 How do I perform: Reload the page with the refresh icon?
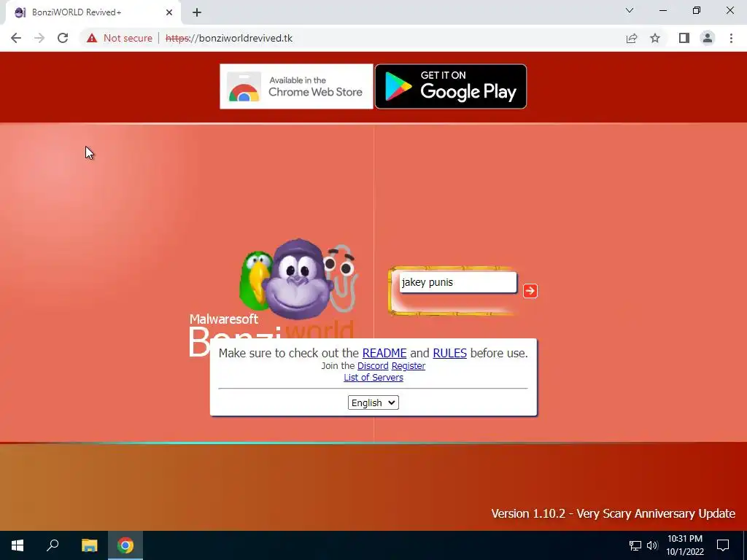(x=63, y=38)
